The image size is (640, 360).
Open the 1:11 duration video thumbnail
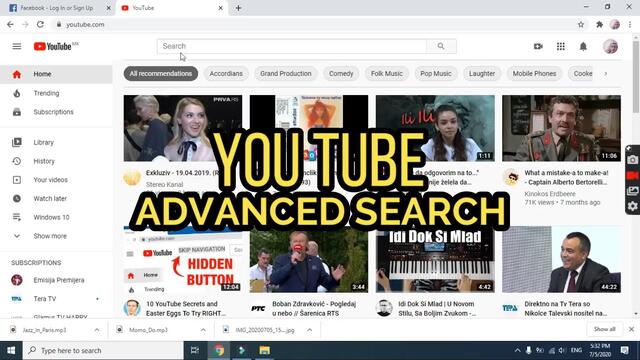click(x=435, y=128)
